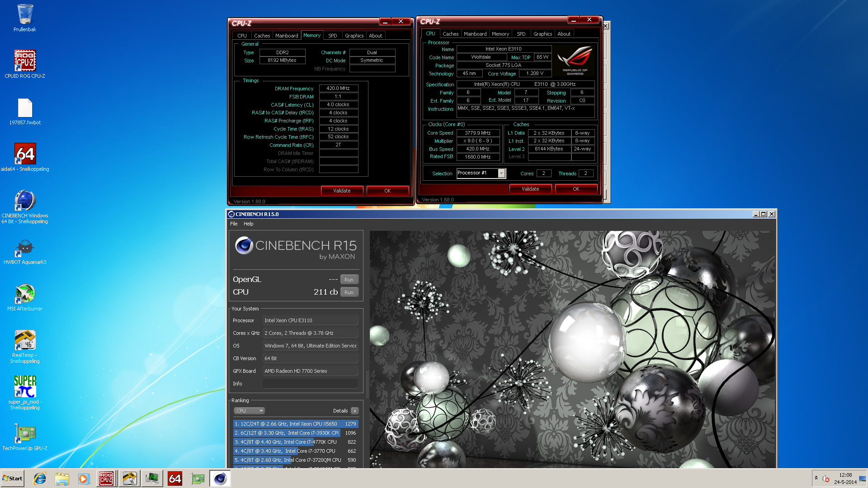Open the Prullenbak recycle bin icon
The height and width of the screenshot is (488, 868).
click(x=25, y=18)
